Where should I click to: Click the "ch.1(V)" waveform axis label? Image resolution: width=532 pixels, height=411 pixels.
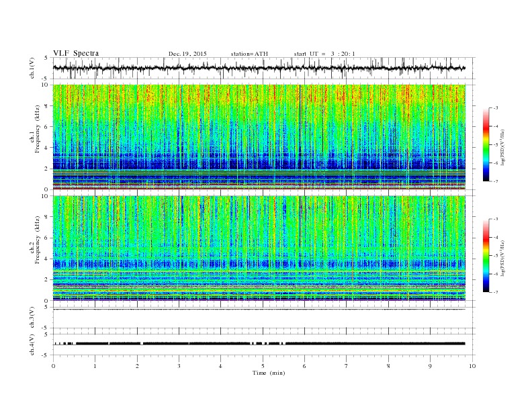pyautogui.click(x=32, y=68)
